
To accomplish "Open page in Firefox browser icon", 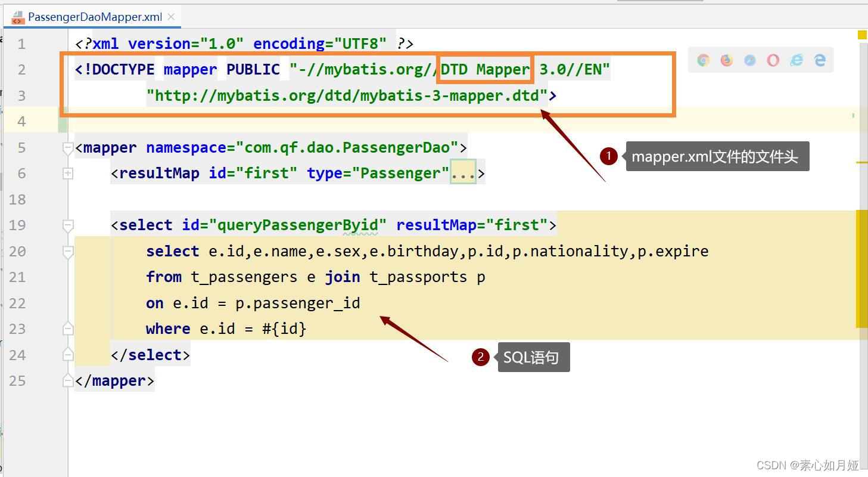I will pyautogui.click(x=727, y=60).
